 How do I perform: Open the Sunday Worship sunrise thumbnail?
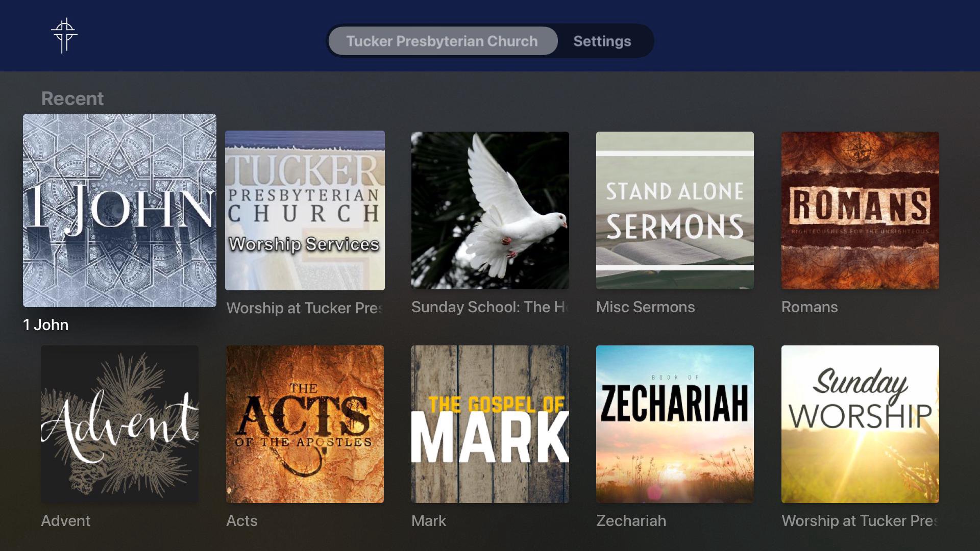[860, 424]
